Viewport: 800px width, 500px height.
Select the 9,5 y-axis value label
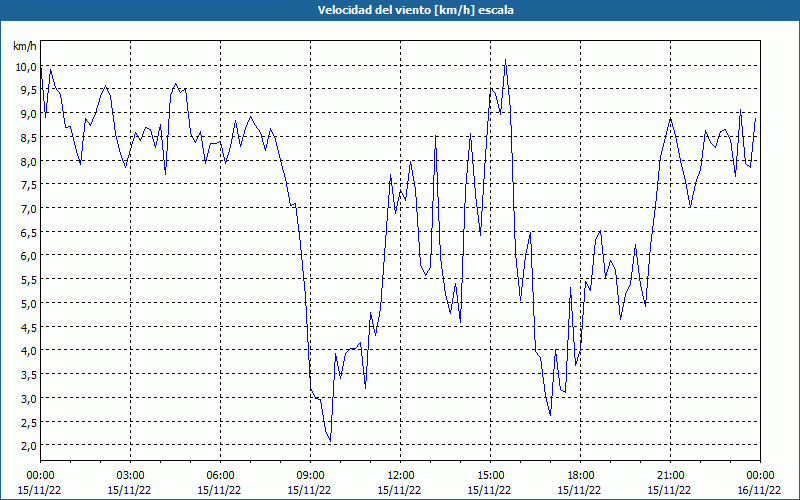(29, 90)
